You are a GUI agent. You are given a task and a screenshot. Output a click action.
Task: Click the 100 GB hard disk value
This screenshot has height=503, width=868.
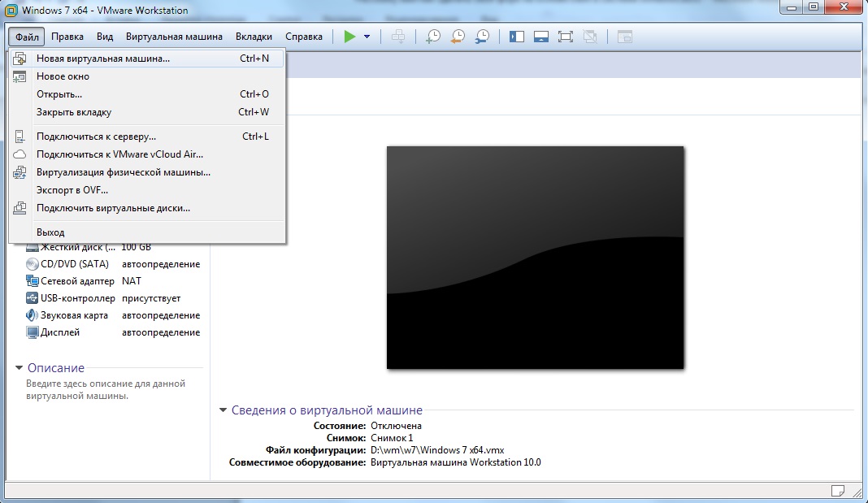(x=137, y=247)
